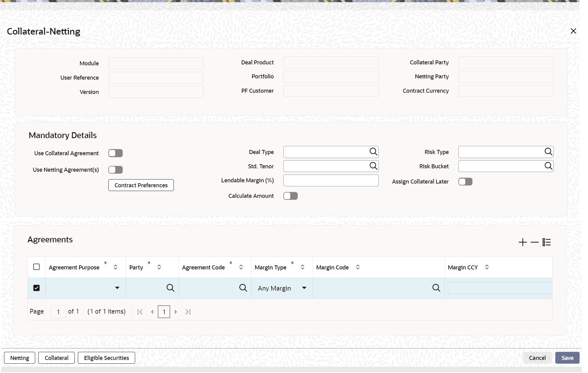Viewport: 588px width, 373px height.
Task: Go to next page of Agreements
Action: click(x=176, y=312)
